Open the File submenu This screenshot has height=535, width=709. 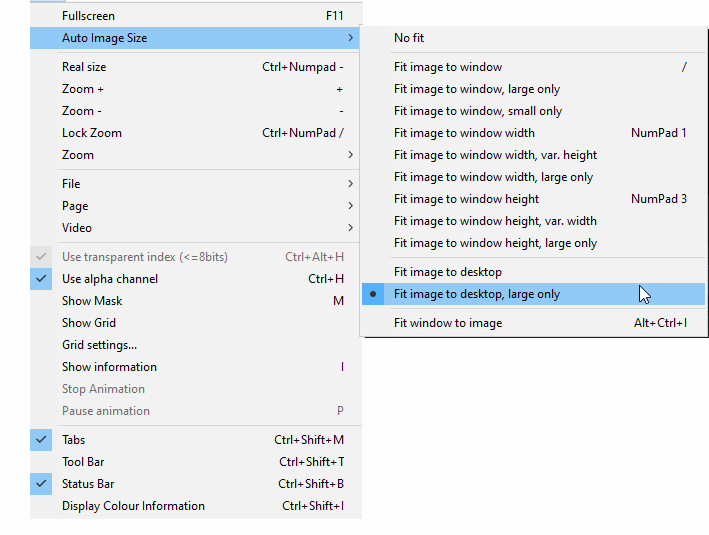[71, 184]
